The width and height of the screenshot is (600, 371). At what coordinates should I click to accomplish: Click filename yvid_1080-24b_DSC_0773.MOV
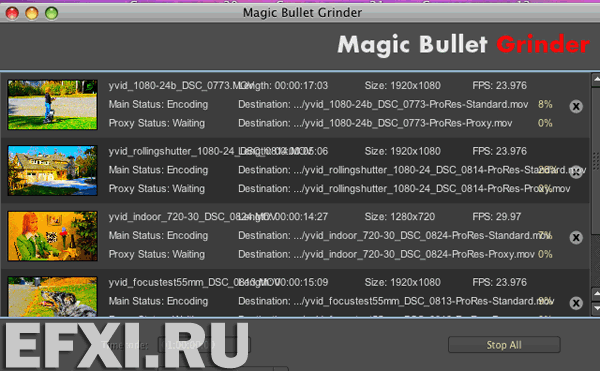point(181,85)
